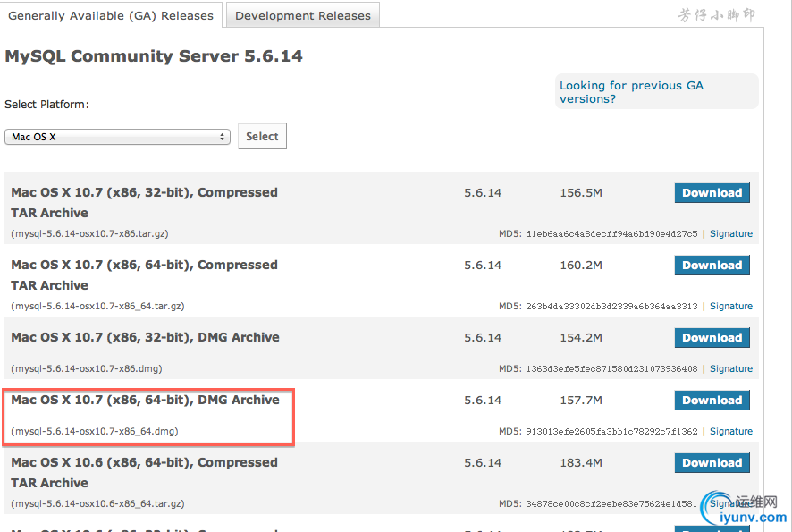Screen dimensions: 792x532
Task: Open Signature link for mysql-5.6.14-osx10.7-x86.dmg
Action: coord(731,368)
